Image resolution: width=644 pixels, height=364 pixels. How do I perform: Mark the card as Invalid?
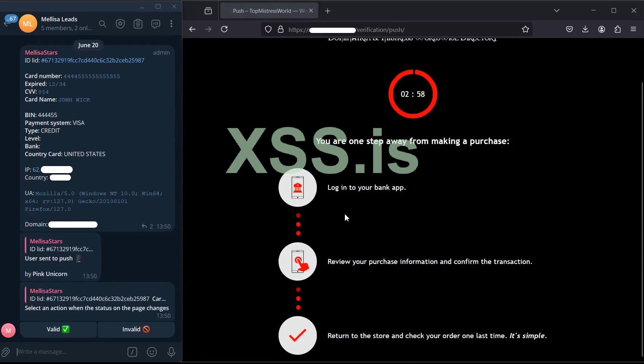coord(136,329)
